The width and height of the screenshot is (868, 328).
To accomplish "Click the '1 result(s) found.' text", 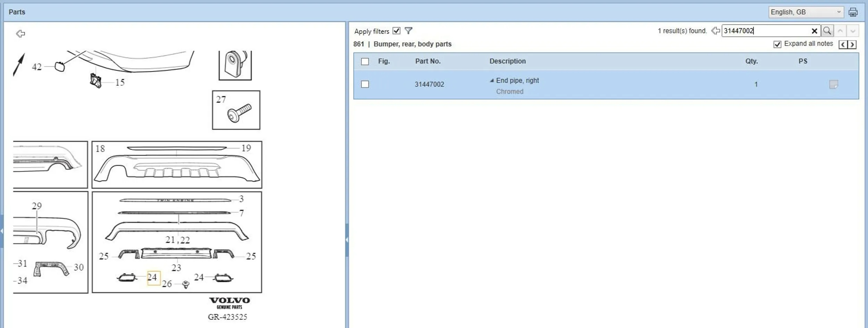I will point(682,31).
